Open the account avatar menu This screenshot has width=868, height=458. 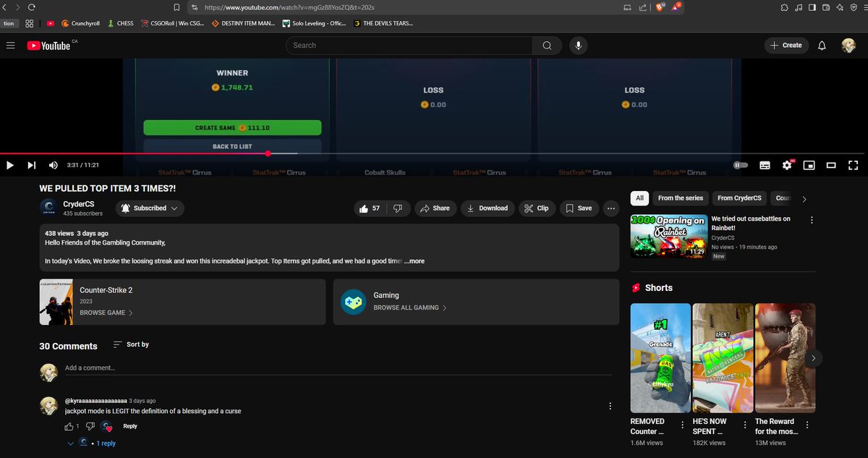point(848,45)
